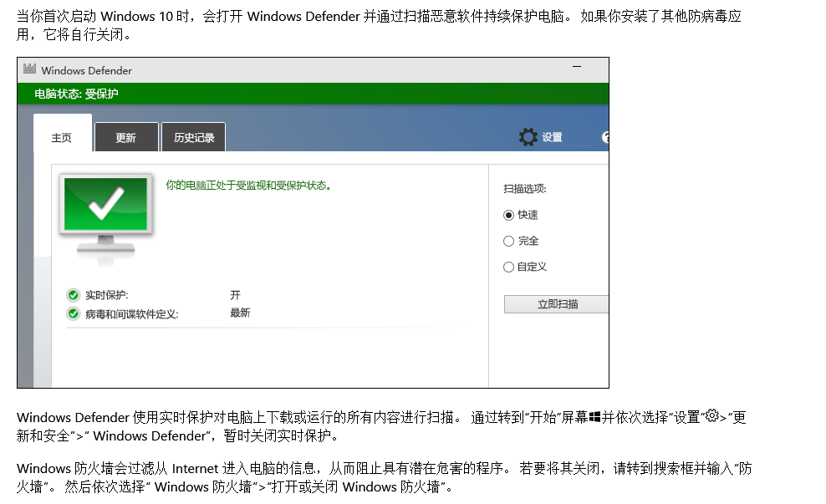This screenshot has height=504, width=826.
Task: Click the green check next to 病毒和间谍软件定义
Action: coord(74,314)
